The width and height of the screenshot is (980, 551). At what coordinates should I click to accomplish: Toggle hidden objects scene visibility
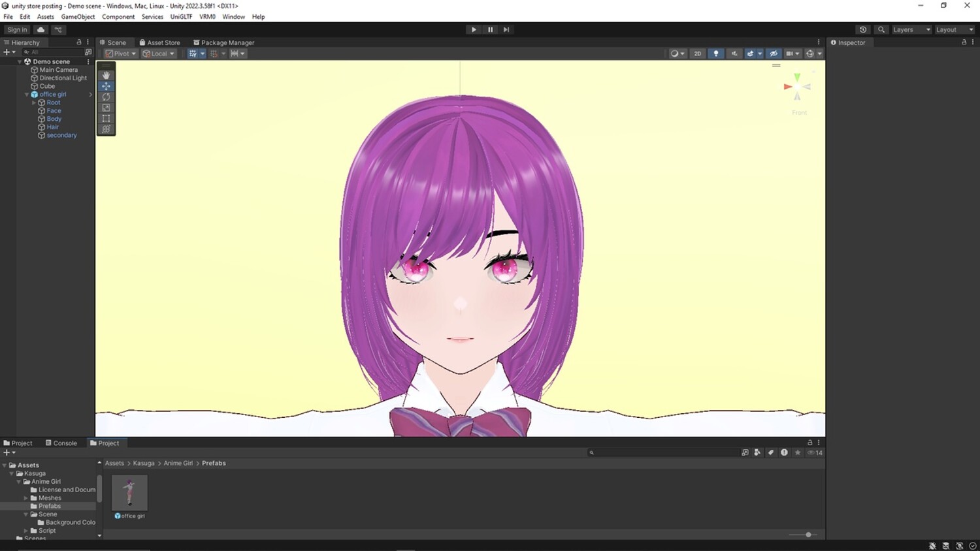click(774, 54)
